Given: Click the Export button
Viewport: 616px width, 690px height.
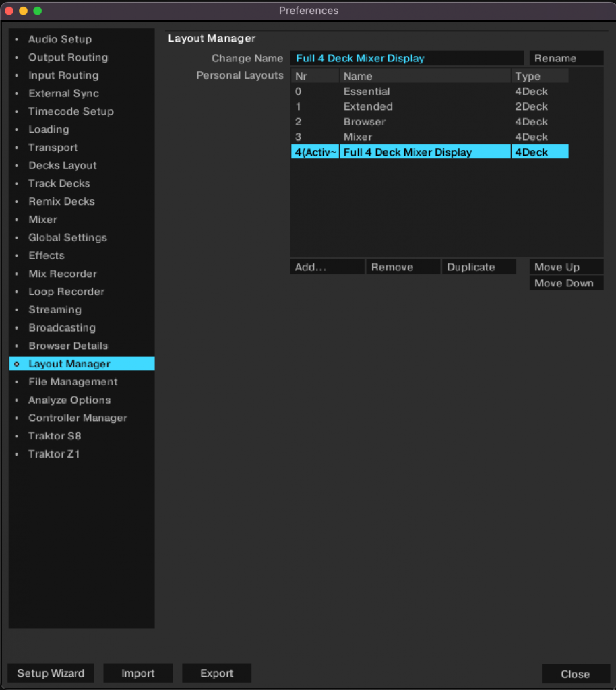Looking at the screenshot, I should tap(216, 673).
